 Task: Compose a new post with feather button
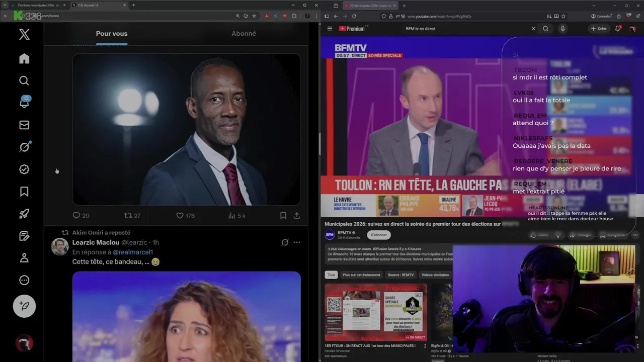(24, 306)
